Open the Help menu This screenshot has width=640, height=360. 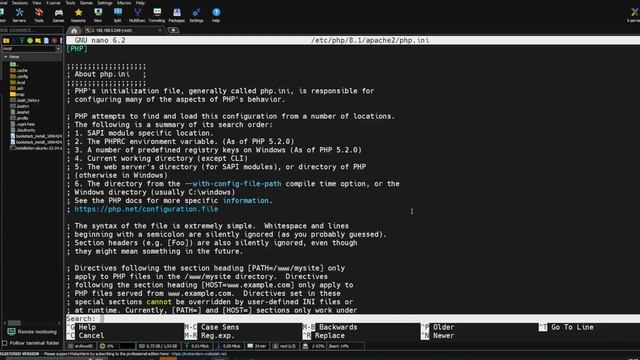(140, 2)
